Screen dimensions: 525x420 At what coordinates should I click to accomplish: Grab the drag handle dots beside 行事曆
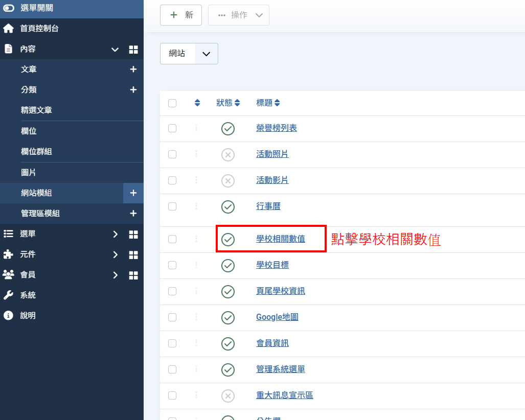(197, 206)
